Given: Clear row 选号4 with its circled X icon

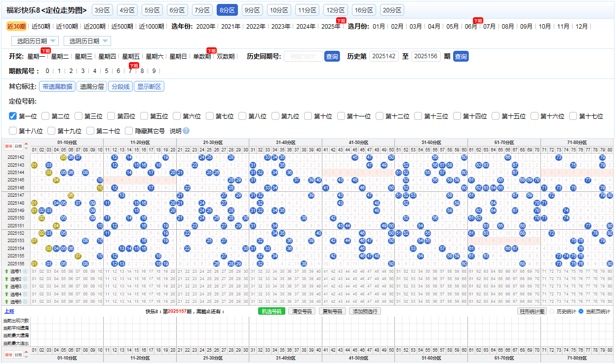Looking at the screenshot, I should 25,294.
